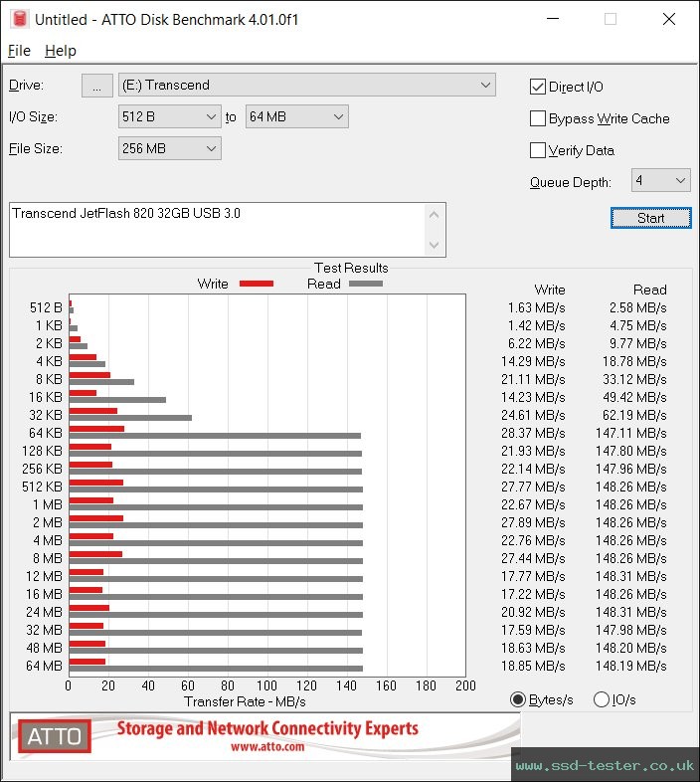Click the 48 MB row label in chart
The width and height of the screenshot is (700, 782).
pyautogui.click(x=44, y=648)
